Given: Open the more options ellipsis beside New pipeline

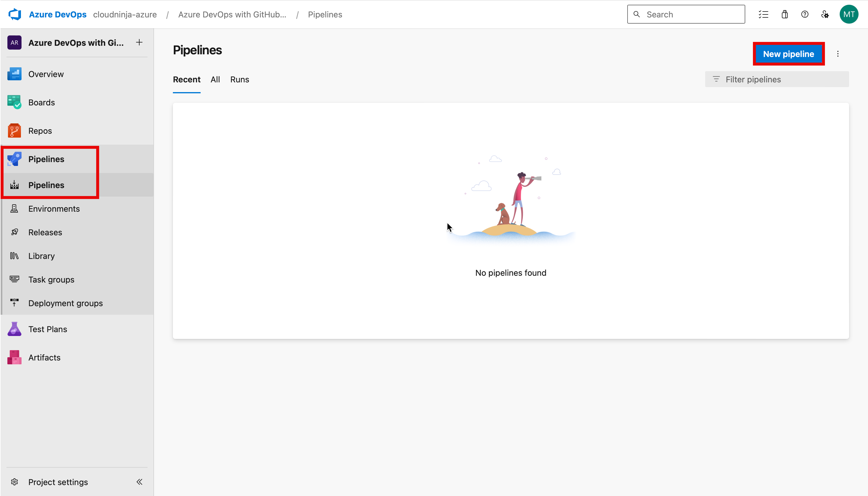Looking at the screenshot, I should 838,54.
